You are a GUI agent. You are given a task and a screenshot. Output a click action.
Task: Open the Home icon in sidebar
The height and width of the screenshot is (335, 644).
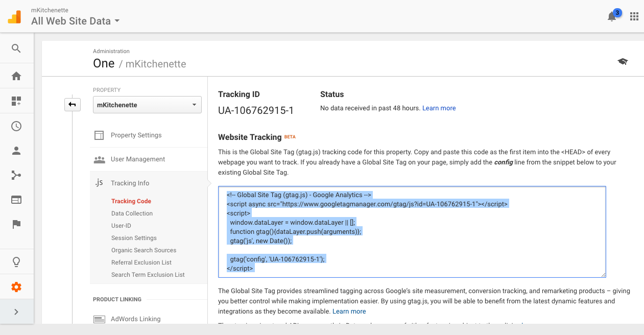pos(16,76)
